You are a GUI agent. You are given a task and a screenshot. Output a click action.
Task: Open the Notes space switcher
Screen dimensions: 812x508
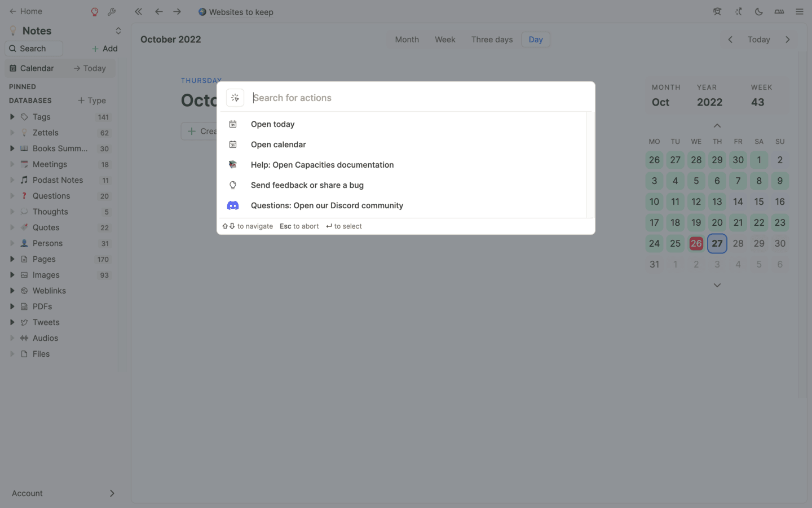point(118,31)
